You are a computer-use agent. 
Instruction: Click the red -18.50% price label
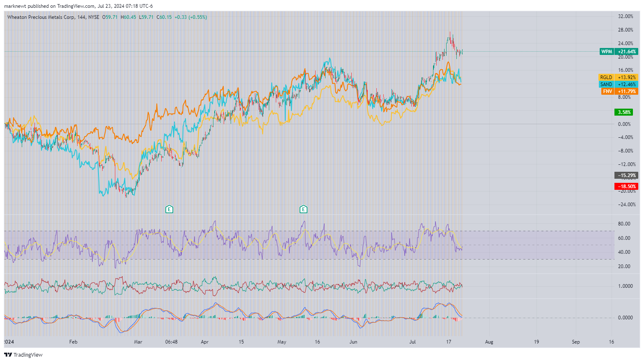tap(626, 187)
